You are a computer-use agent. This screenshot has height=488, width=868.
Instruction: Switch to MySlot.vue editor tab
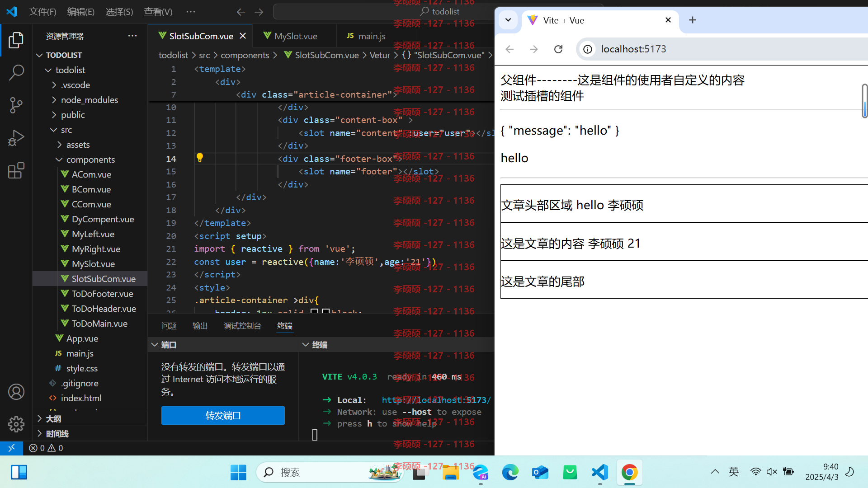point(295,36)
